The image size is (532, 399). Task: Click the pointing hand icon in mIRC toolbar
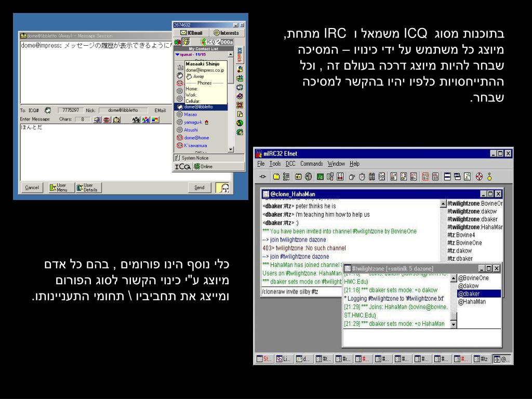coord(352,177)
